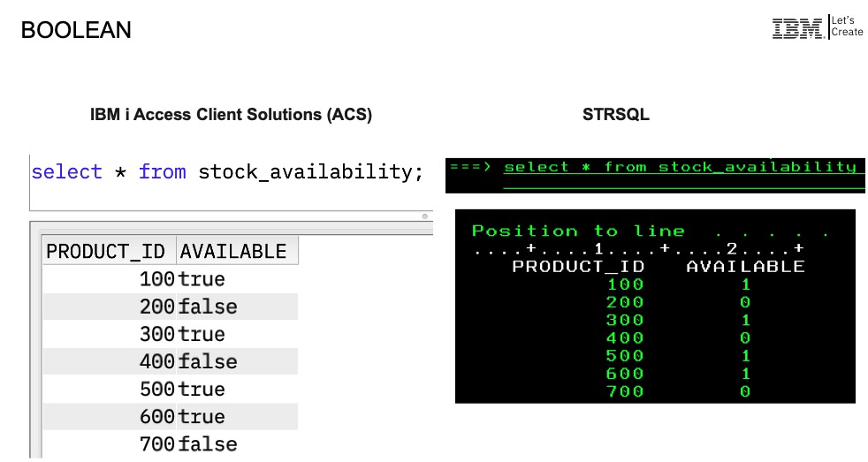Click the STRSQL AVAILABLE value for row 700
The height and width of the screenshot is (462, 868).
coord(746,391)
